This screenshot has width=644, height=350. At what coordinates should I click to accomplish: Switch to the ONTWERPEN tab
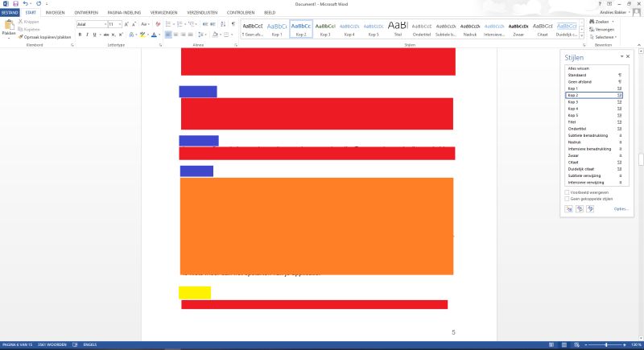pyautogui.click(x=86, y=13)
